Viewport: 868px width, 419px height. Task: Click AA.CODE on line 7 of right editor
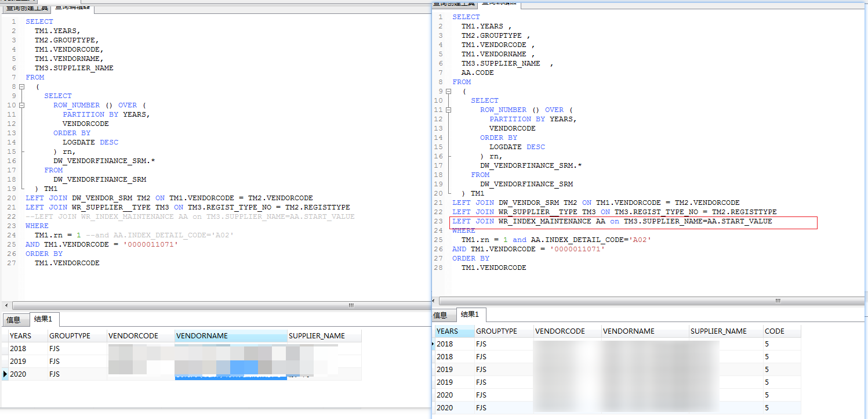[x=478, y=73]
